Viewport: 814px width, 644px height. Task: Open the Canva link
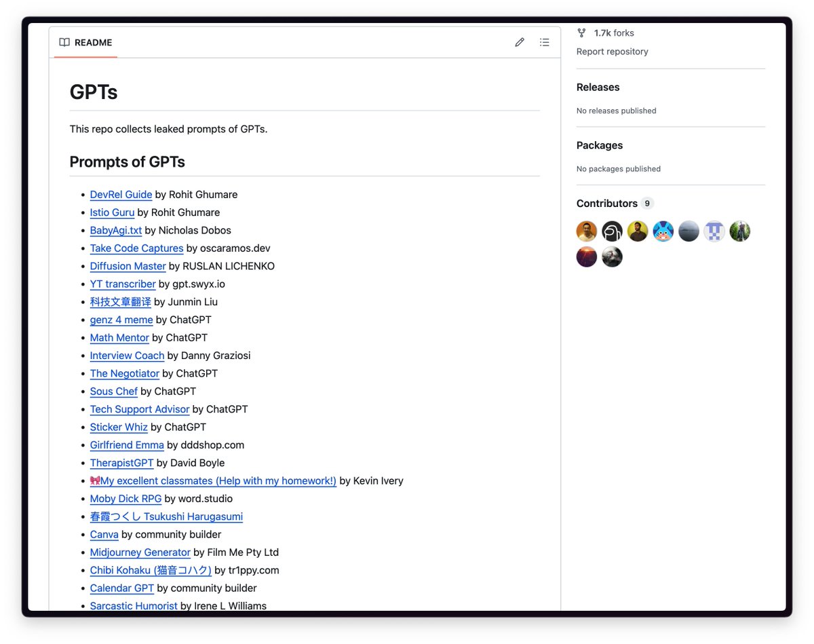coord(104,535)
